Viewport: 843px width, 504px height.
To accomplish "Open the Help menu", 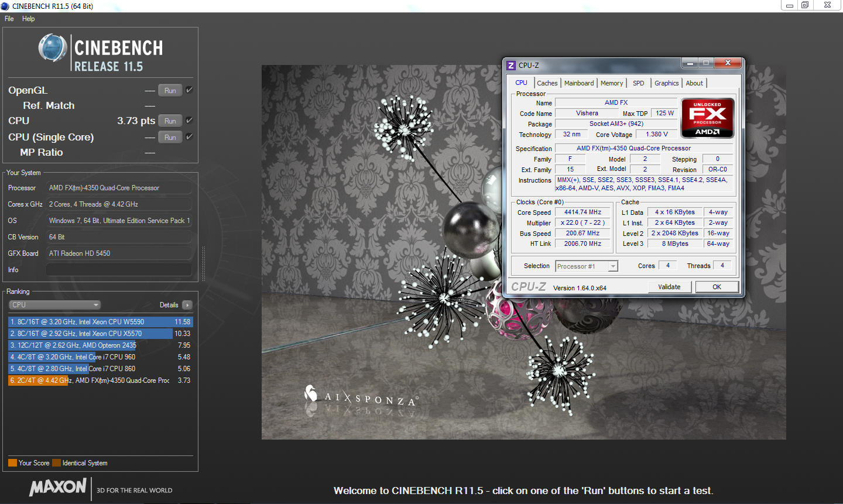I will [x=28, y=19].
